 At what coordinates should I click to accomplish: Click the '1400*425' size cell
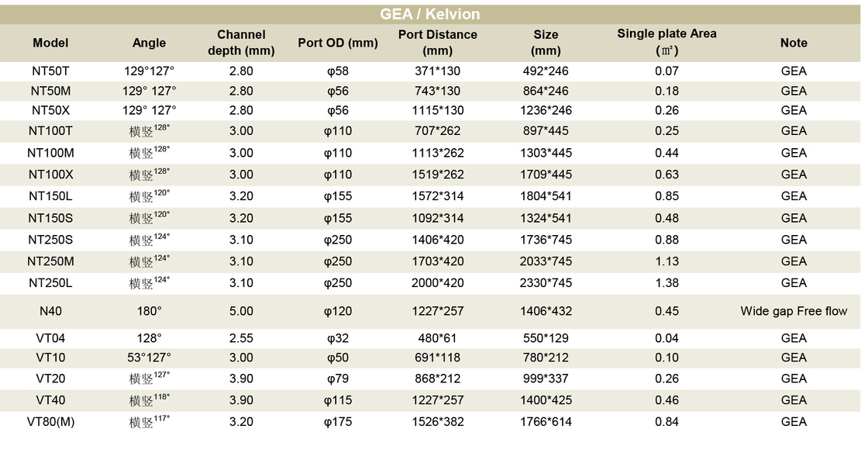click(x=546, y=400)
